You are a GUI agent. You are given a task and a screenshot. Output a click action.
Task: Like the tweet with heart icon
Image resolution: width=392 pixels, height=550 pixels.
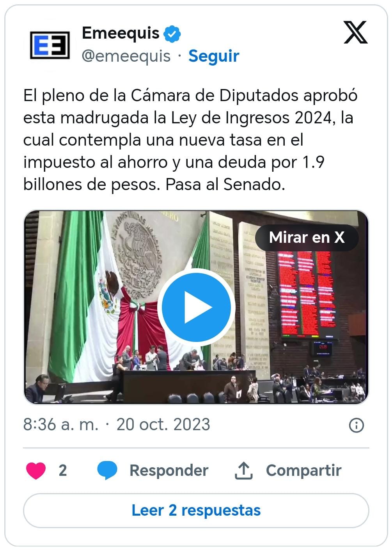36,470
